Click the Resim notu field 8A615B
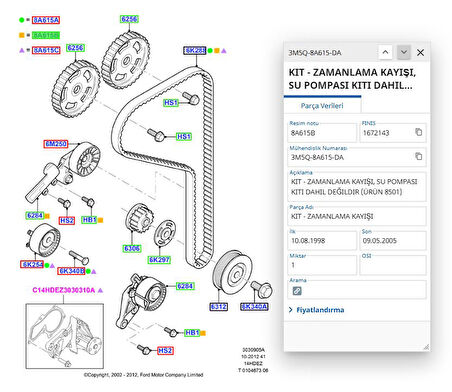Viewport: 452px width, 392px height. click(x=322, y=132)
